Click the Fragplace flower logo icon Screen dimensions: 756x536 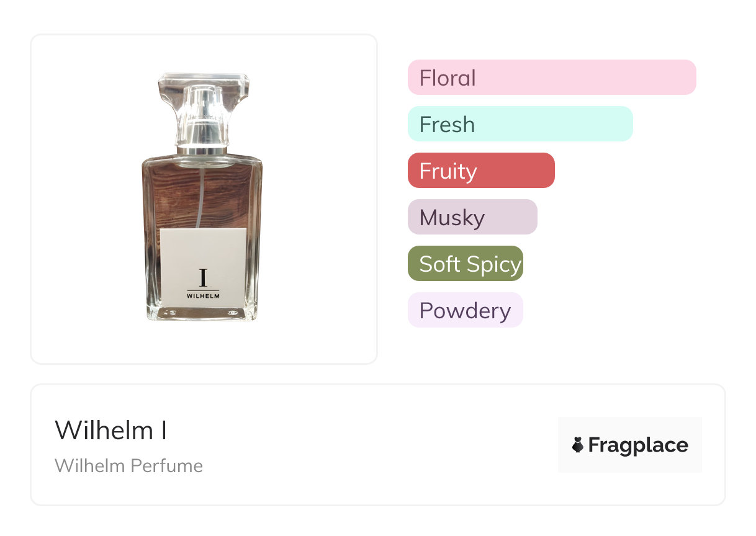click(x=578, y=445)
